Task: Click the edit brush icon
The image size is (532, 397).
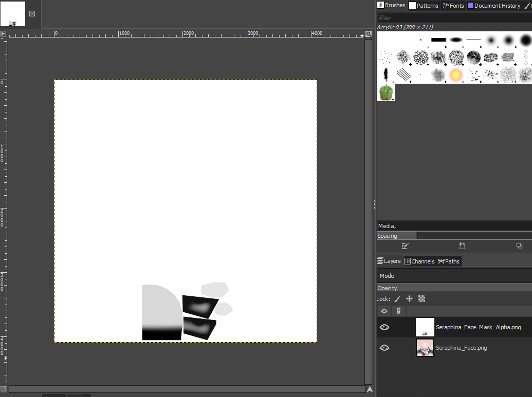Action: pos(405,246)
